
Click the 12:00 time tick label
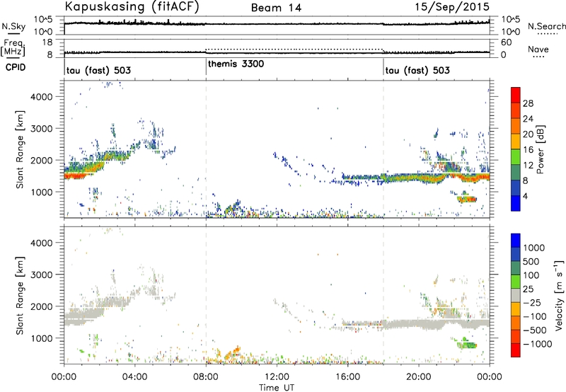(x=277, y=377)
